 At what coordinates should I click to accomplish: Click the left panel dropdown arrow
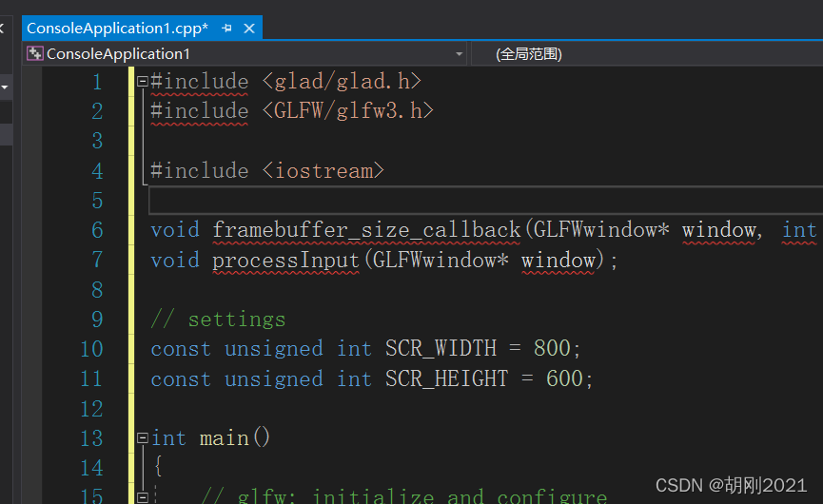tap(4, 87)
